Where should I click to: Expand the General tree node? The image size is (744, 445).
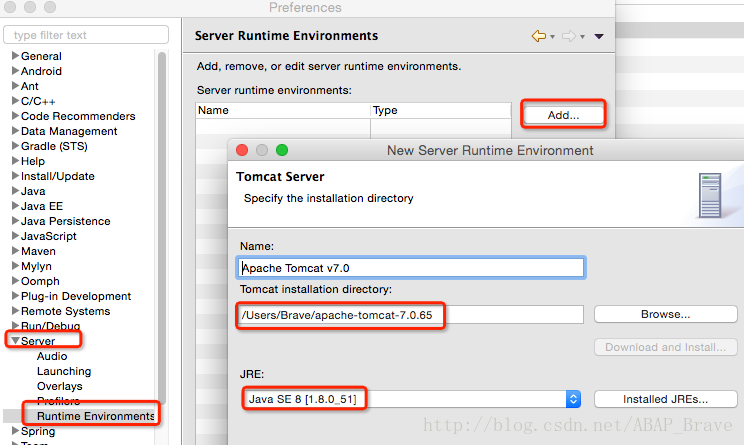pyautogui.click(x=15, y=56)
